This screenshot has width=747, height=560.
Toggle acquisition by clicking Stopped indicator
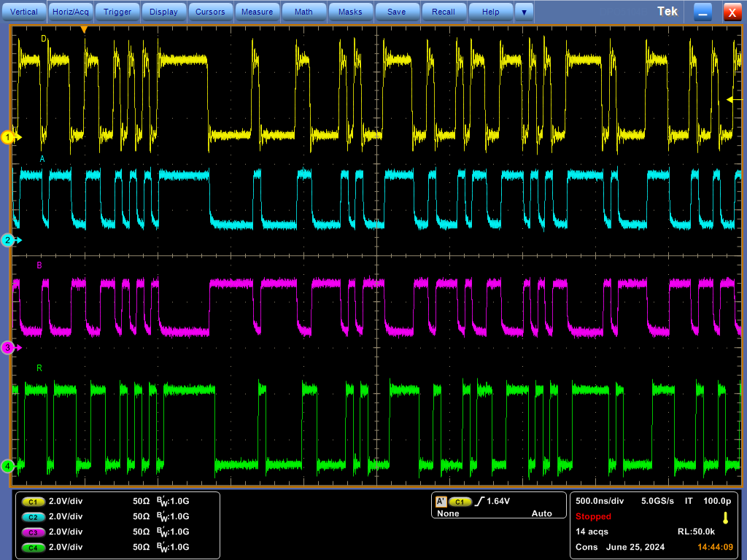click(593, 516)
